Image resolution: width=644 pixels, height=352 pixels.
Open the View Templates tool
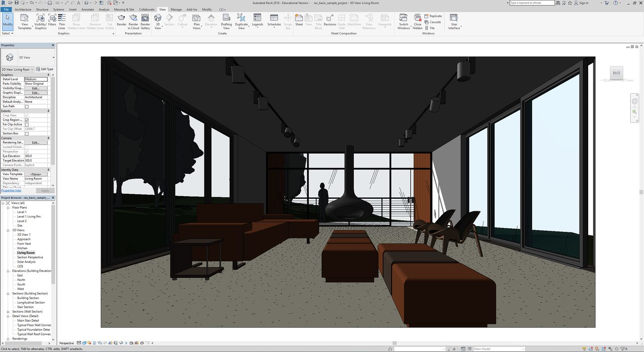click(x=25, y=18)
